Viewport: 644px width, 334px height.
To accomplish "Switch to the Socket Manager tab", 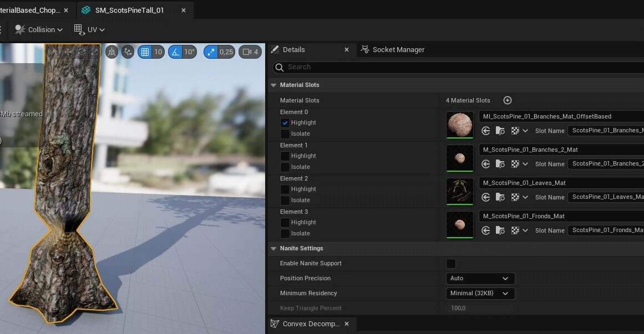I will coord(398,50).
